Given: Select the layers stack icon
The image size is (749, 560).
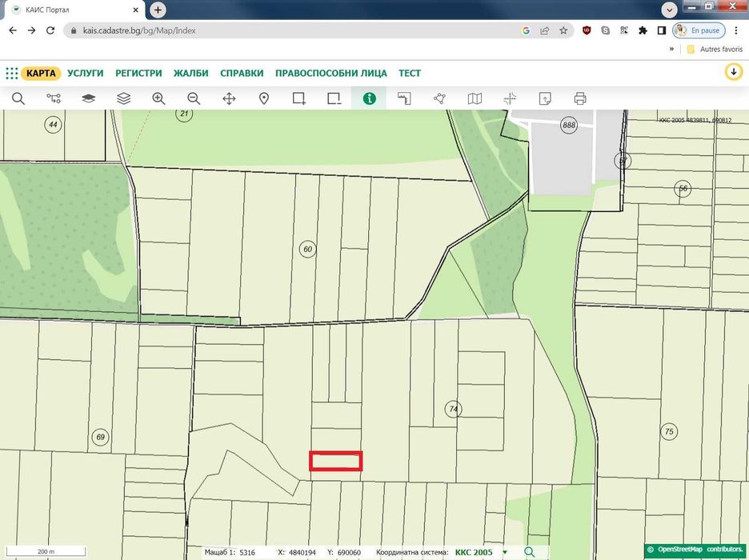Looking at the screenshot, I should pyautogui.click(x=124, y=99).
